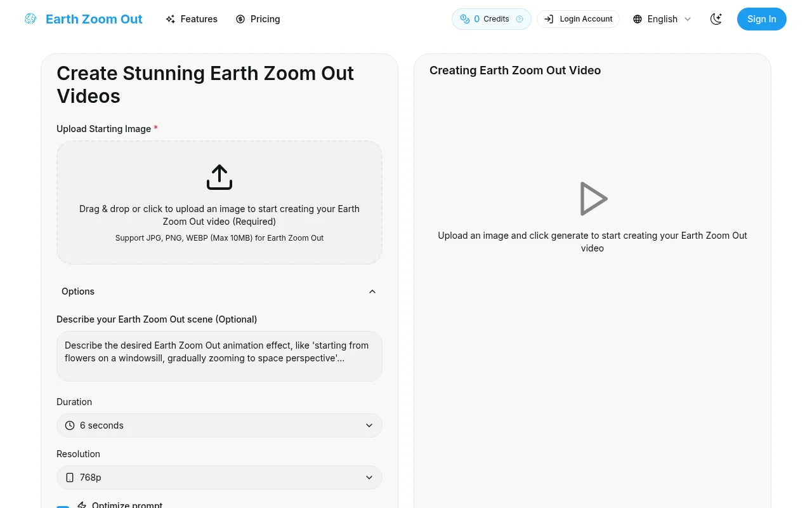Click the sparkle icon beside Features
Screen dimensions: 812x508
click(170, 19)
